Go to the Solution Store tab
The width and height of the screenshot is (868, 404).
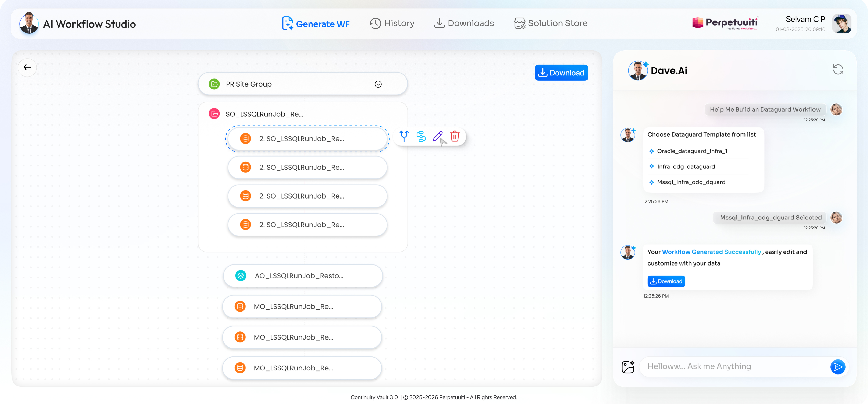pyautogui.click(x=551, y=23)
